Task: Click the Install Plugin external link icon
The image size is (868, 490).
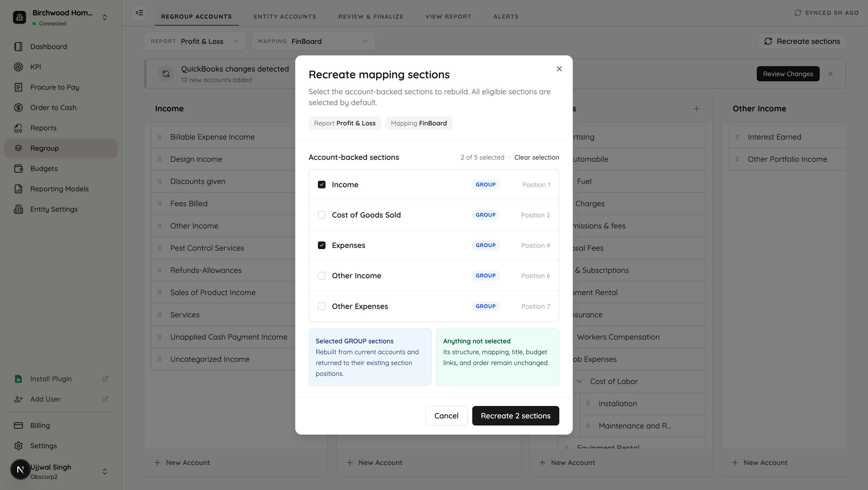Action: click(x=105, y=379)
